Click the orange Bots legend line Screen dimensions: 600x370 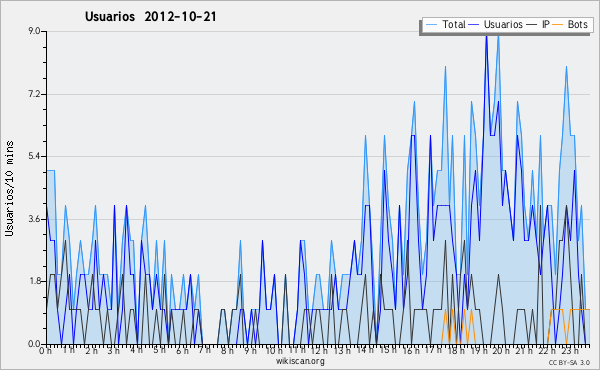tap(558, 25)
